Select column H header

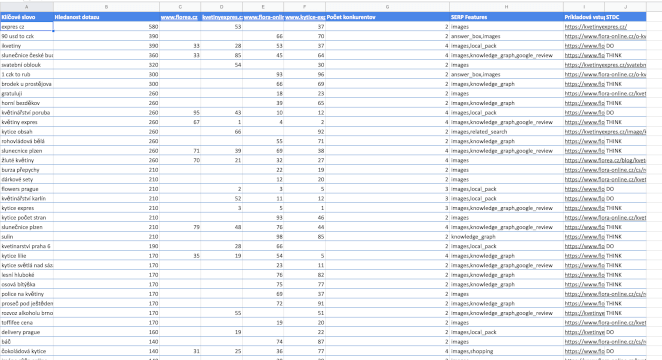(506, 7)
